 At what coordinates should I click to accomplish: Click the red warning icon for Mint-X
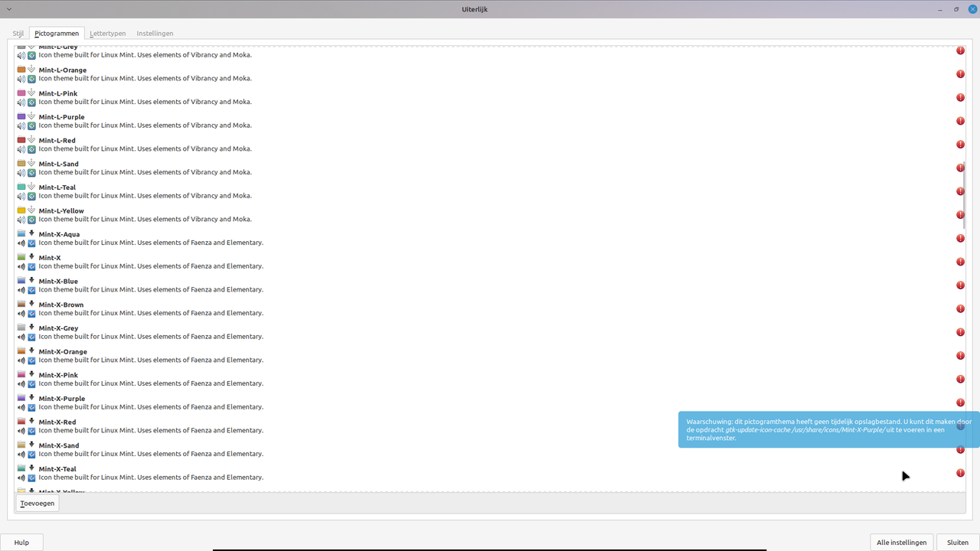coord(960,262)
